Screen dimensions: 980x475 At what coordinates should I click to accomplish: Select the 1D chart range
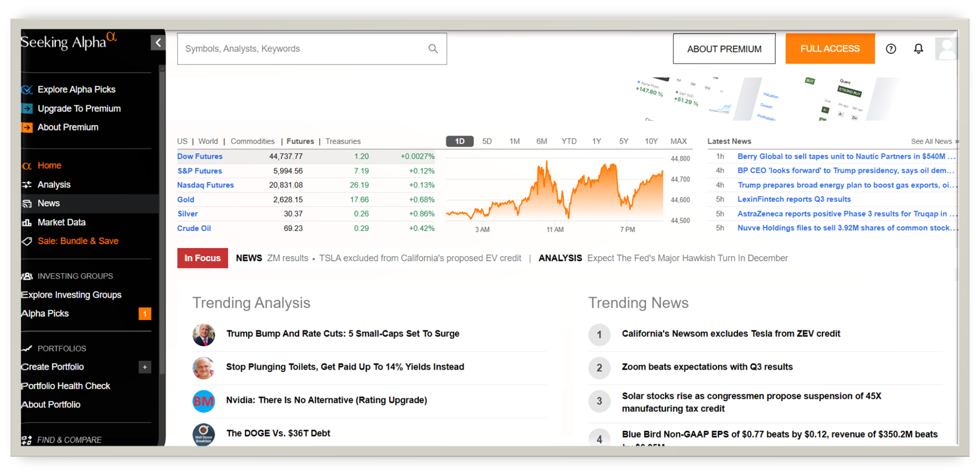(460, 141)
